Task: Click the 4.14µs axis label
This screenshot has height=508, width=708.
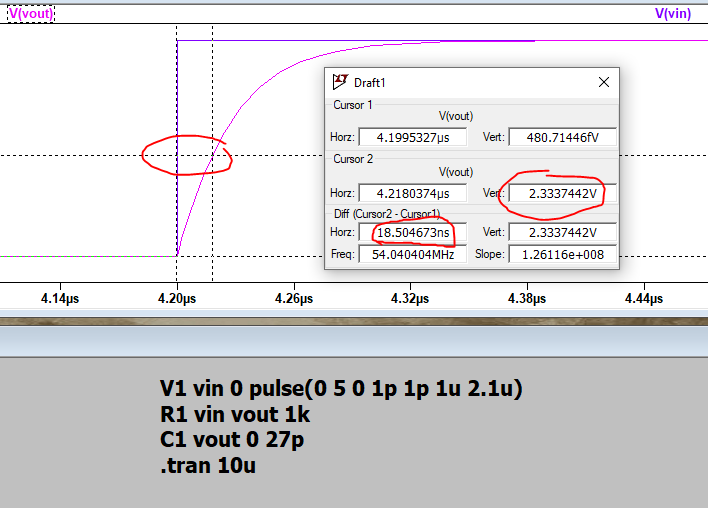Action: click(60, 298)
